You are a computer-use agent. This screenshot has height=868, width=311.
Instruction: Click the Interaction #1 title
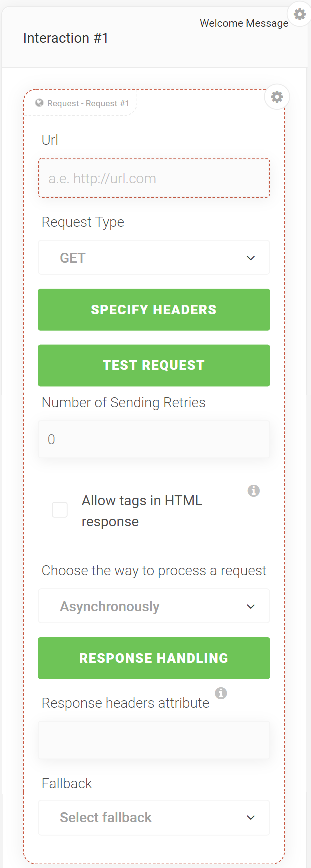(x=66, y=38)
